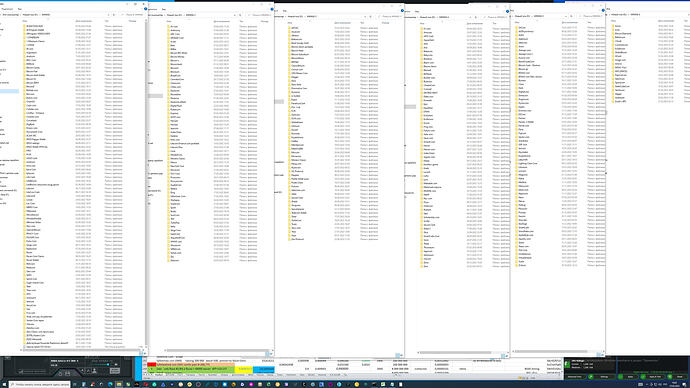Expand address history dropdown in fourth Explorer window
The height and width of the screenshot is (388, 690).
pyautogui.click(x=470, y=17)
